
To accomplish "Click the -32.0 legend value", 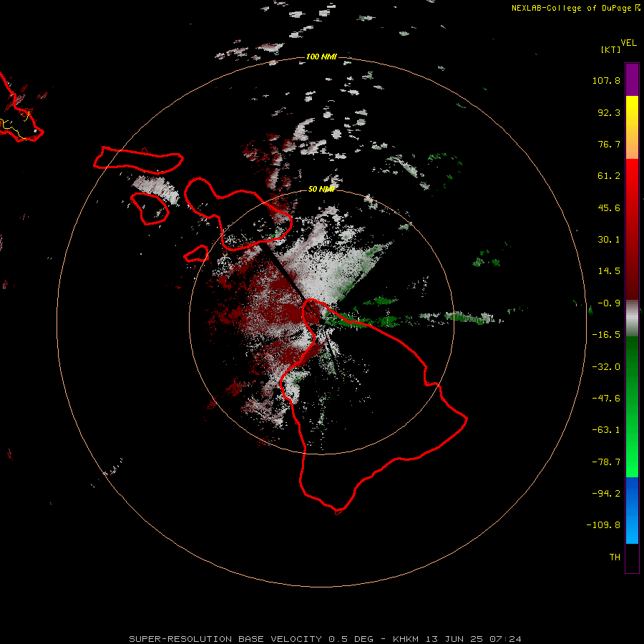I will point(606,367).
